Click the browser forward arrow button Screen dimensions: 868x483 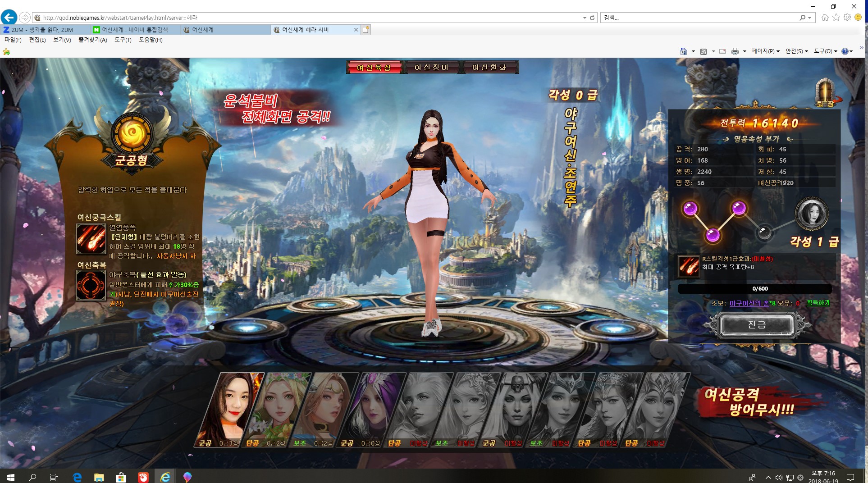tap(25, 18)
